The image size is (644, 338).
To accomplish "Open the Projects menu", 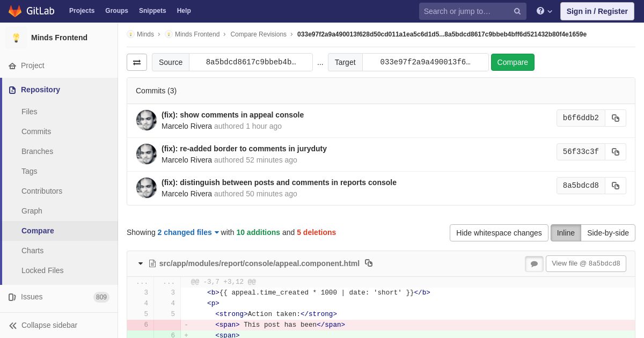I will click(x=82, y=11).
